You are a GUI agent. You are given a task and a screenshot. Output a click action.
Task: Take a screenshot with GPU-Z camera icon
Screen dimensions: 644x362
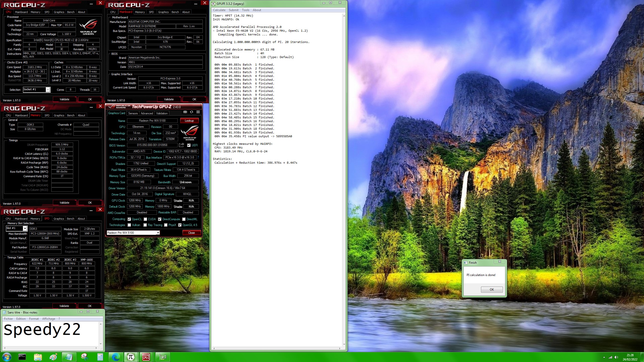(x=185, y=112)
